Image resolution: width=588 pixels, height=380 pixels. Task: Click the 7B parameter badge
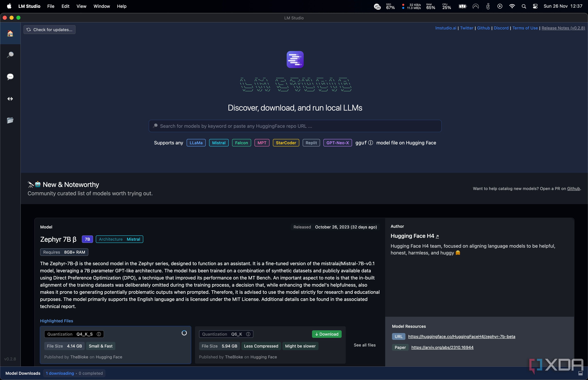click(87, 239)
